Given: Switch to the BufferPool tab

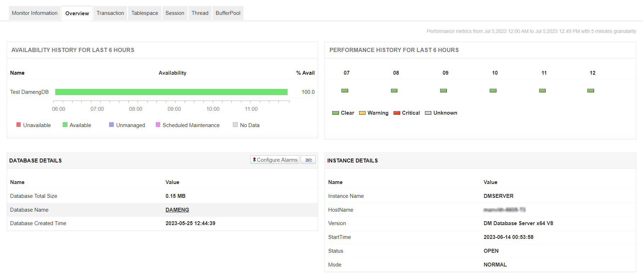Looking at the screenshot, I should [228, 13].
